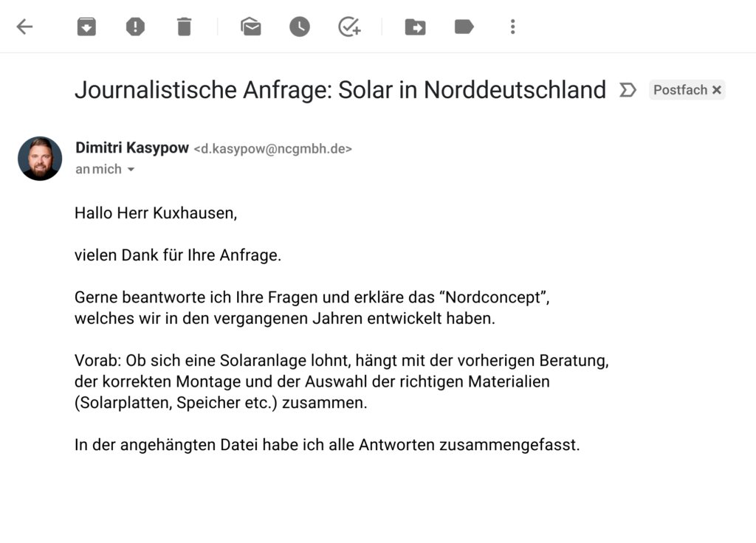Image resolution: width=756 pixels, height=543 pixels.
Task: Expand recipient details arrow next to "an mich"
Action: (131, 170)
